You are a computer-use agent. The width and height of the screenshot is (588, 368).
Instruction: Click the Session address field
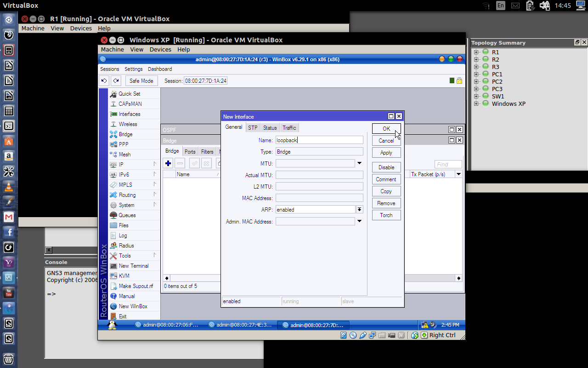pos(205,80)
